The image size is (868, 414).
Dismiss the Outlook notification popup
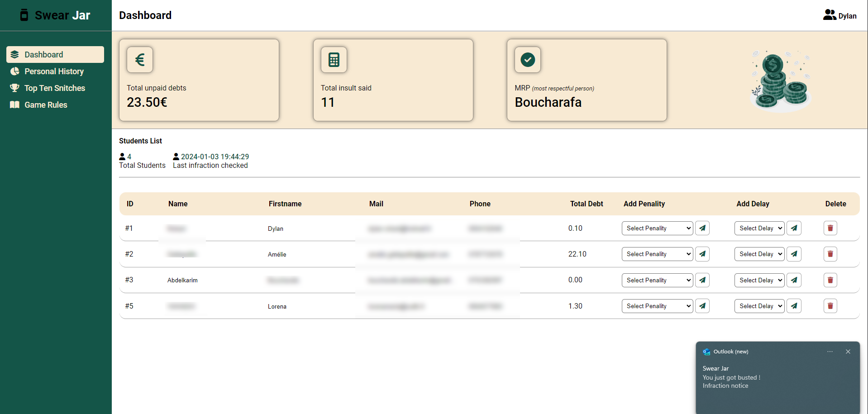point(848,352)
